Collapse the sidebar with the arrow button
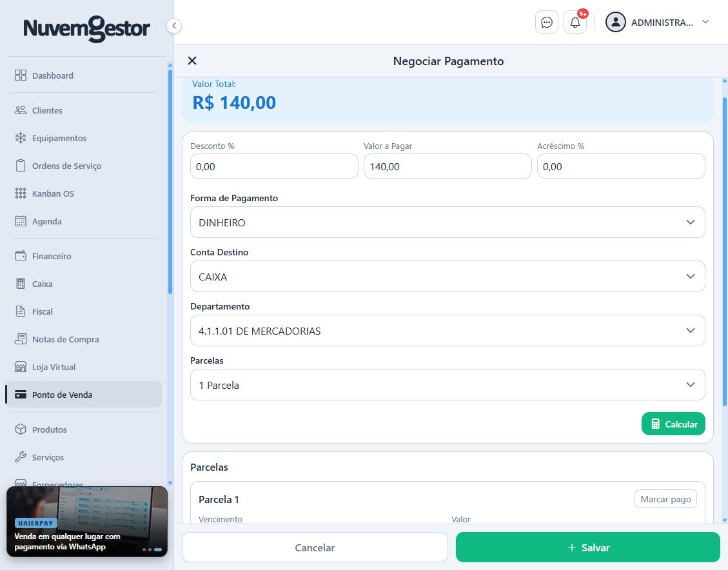The width and height of the screenshot is (728, 570). [x=174, y=26]
